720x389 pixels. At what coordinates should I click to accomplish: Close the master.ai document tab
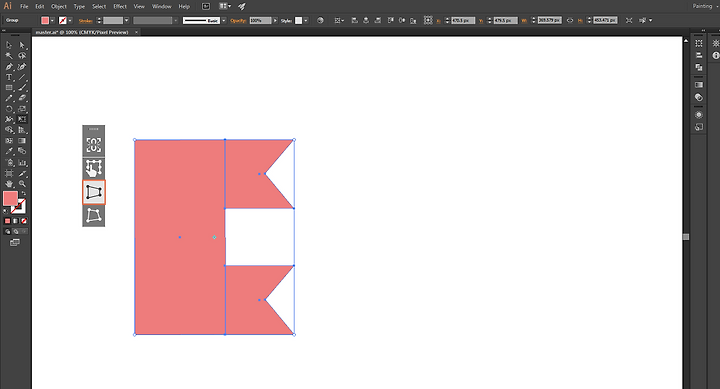pos(136,32)
